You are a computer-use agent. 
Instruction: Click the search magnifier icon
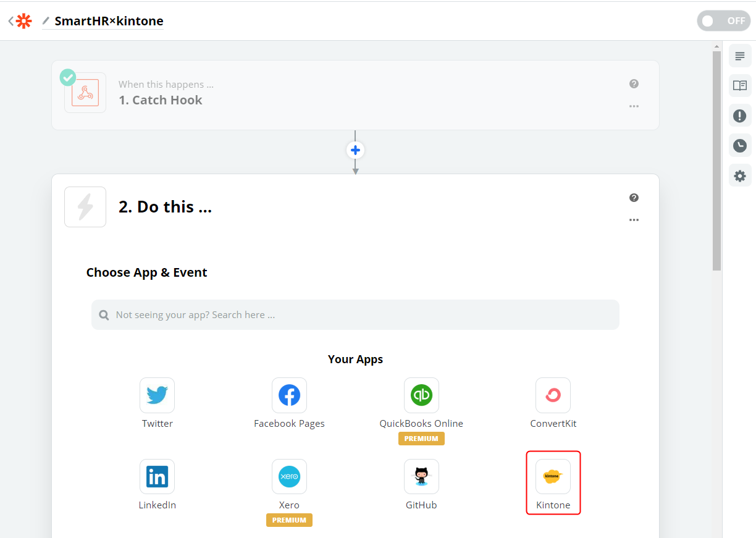104,315
